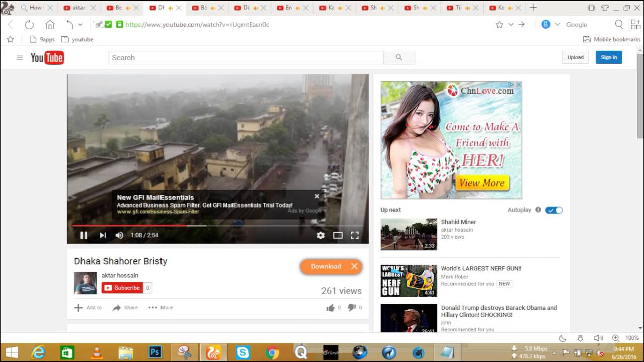Click the browser search magnifier icon

[x=619, y=24]
